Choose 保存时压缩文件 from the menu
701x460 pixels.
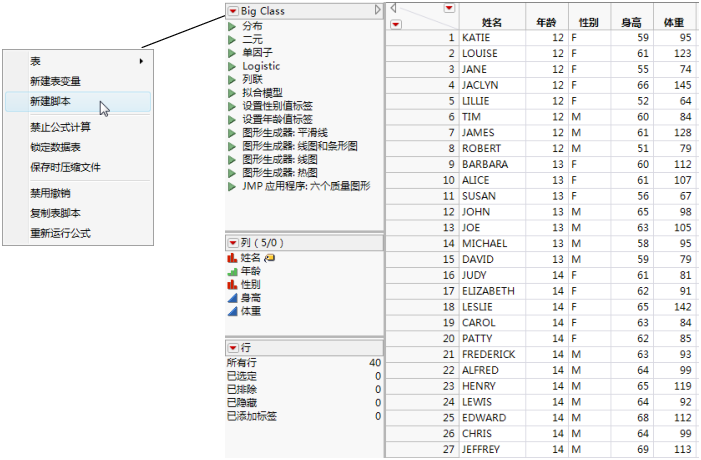point(78,168)
